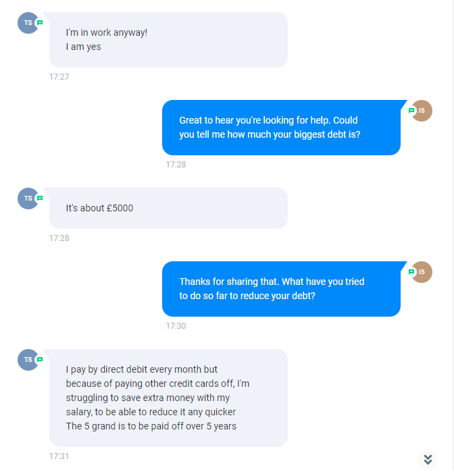Viewport: 454px width, 476px height.
Task: Click green chat badge on the bottom TS avatar
Action: coord(39,360)
